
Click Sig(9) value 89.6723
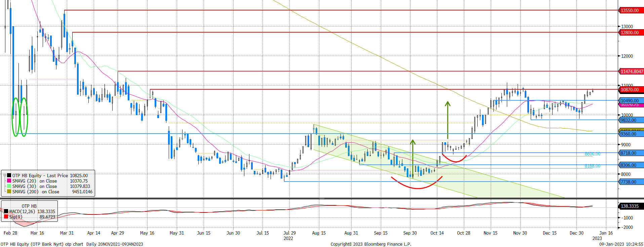(x=47, y=217)
